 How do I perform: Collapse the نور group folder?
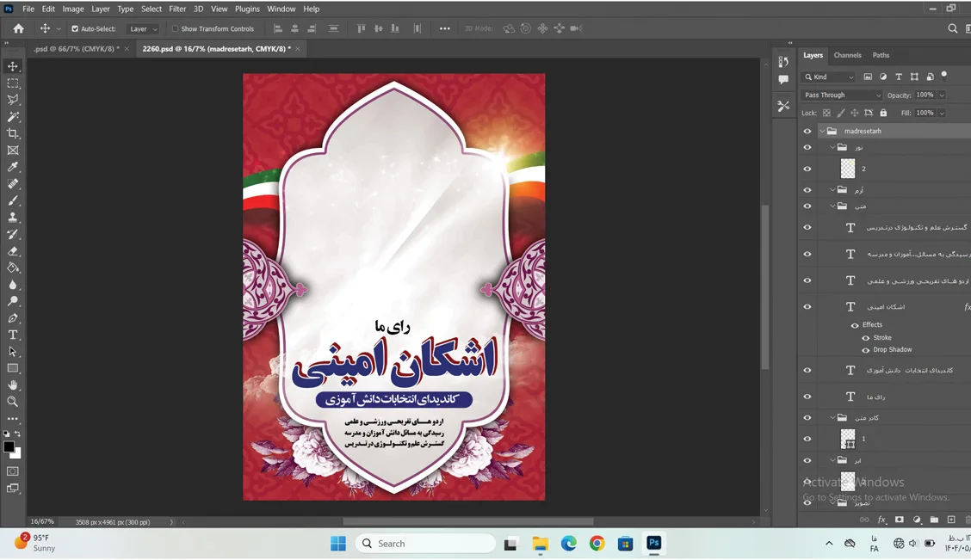point(833,147)
